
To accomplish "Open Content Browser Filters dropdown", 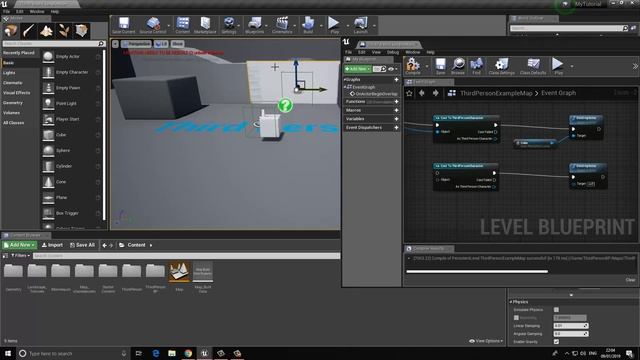I will pyautogui.click(x=20, y=256).
